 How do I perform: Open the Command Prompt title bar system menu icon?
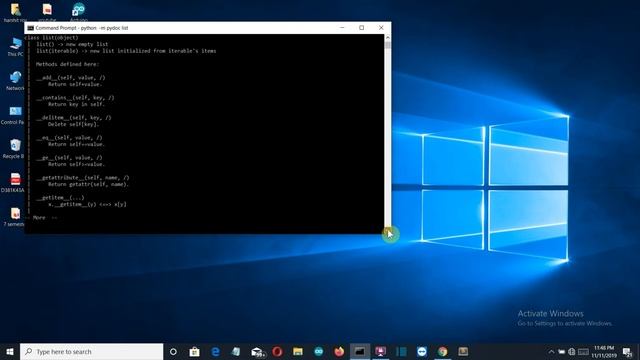coord(31,28)
